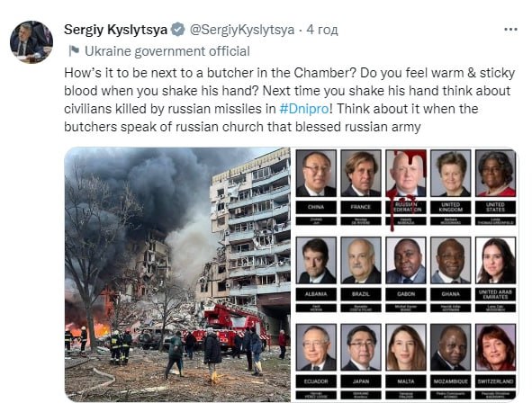The image size is (532, 412).
Task: Click the United States representative portrait
Action: [x=495, y=174]
